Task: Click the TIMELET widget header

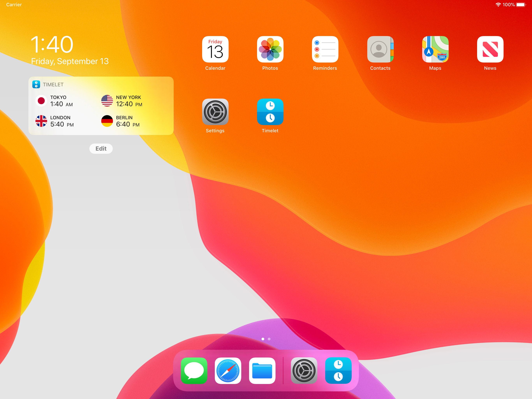Action: click(48, 85)
